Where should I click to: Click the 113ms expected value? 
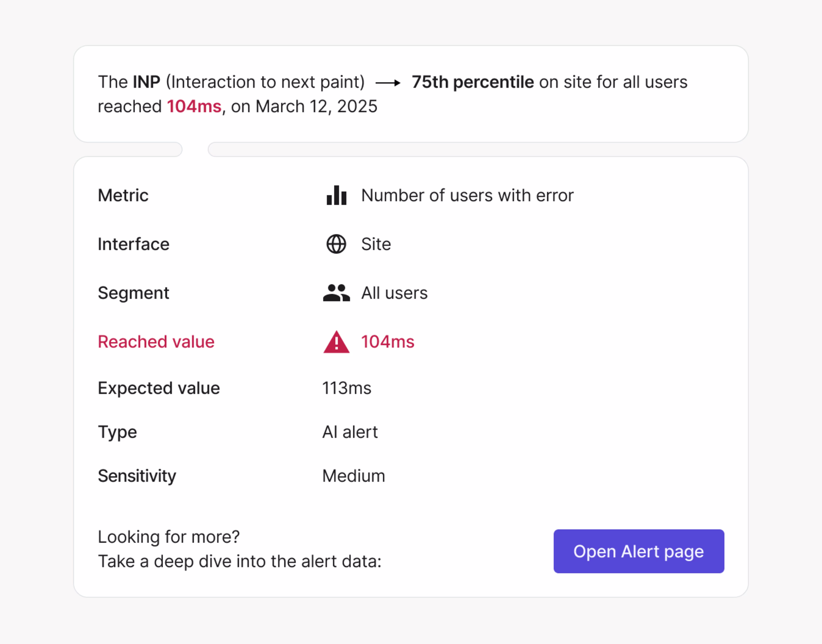(x=347, y=388)
